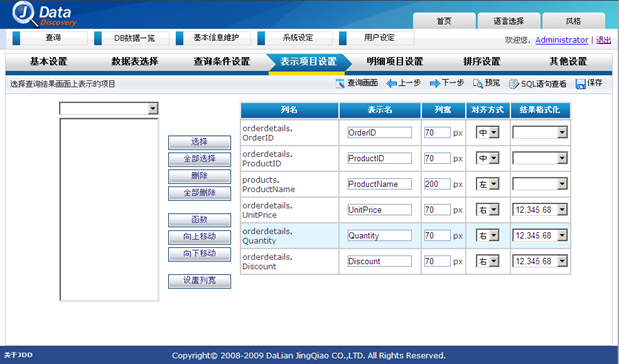The image size is (619, 364).
Task: Click the ProductName display name field
Action: [379, 184]
